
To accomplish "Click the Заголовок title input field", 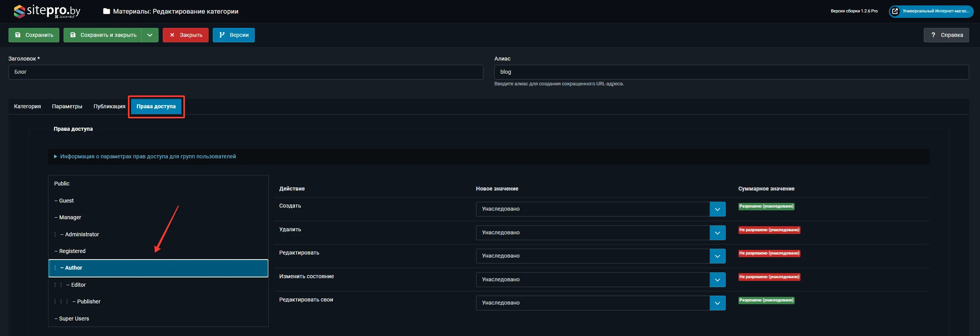I will (246, 72).
